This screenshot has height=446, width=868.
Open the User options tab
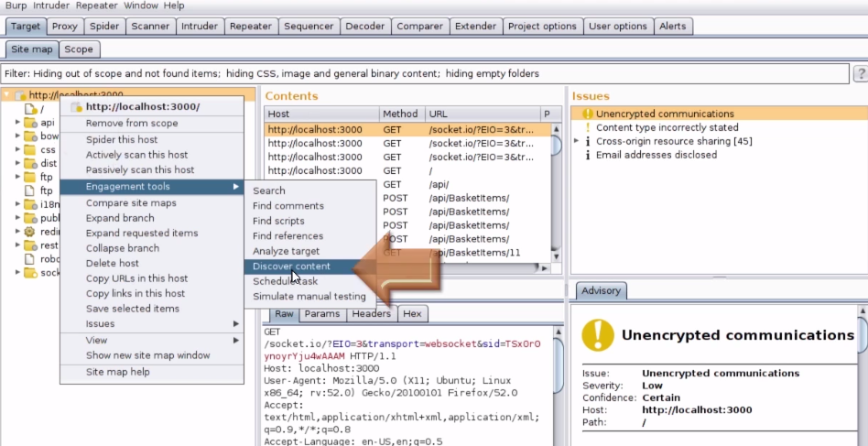click(618, 26)
